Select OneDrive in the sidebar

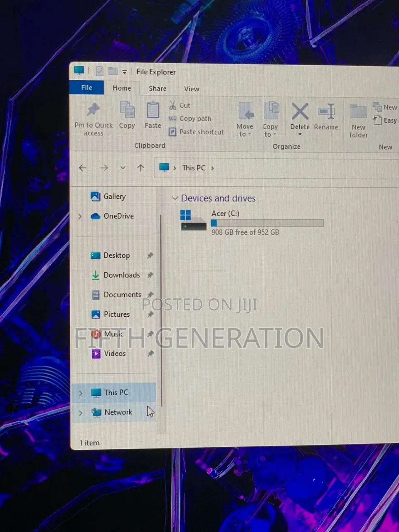[x=112, y=216]
